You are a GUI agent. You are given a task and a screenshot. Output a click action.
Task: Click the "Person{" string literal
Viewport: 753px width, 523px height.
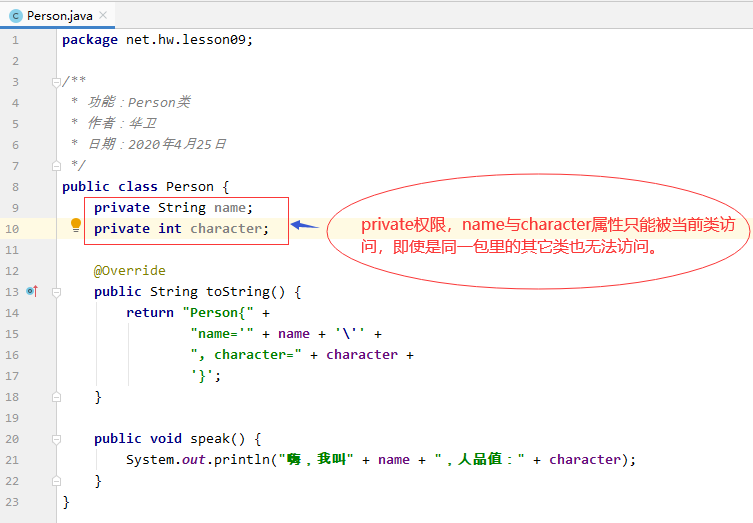(x=218, y=313)
